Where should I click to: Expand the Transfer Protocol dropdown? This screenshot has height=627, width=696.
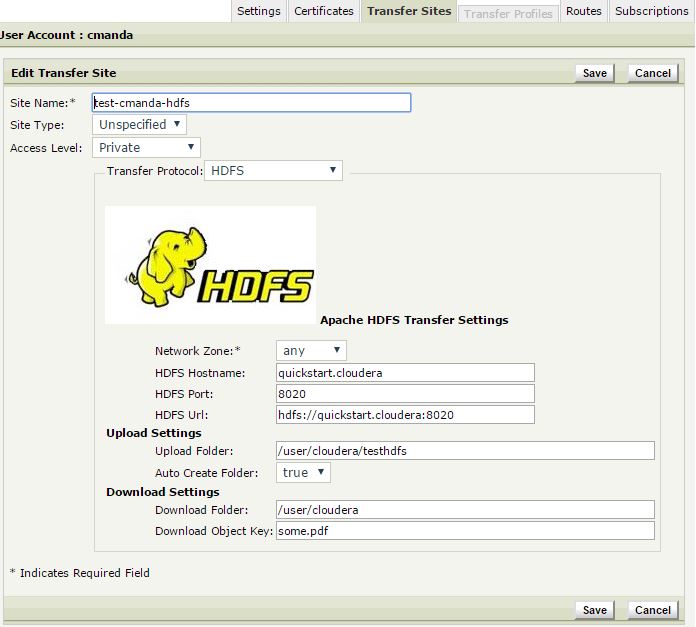[273, 171]
